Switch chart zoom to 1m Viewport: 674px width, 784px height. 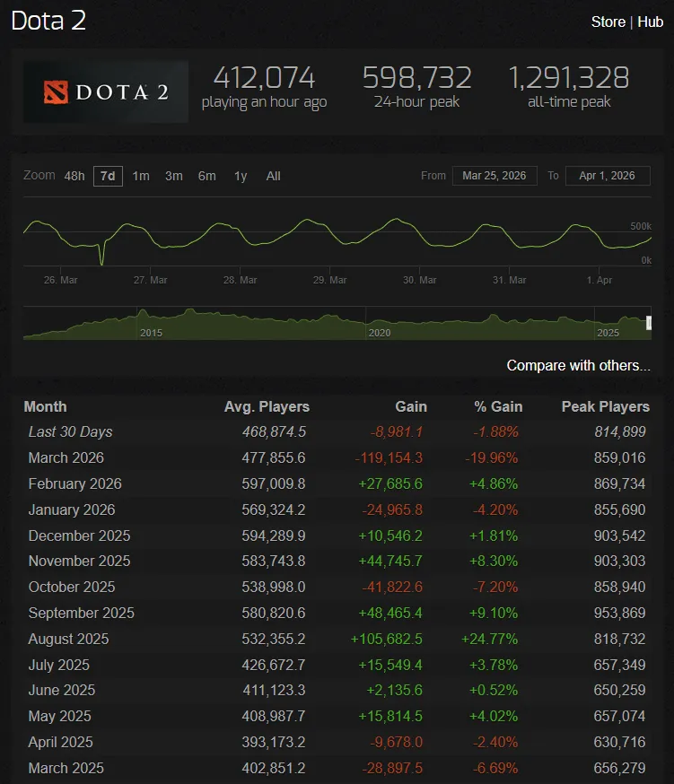141,176
